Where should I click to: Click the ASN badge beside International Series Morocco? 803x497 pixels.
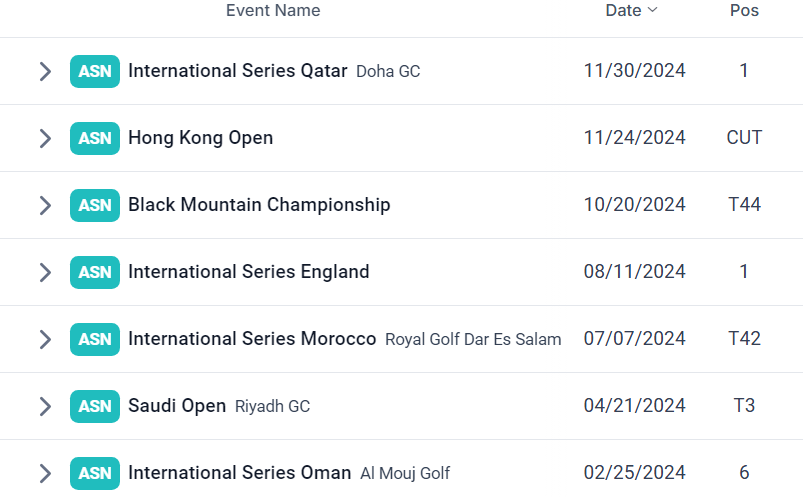[95, 339]
